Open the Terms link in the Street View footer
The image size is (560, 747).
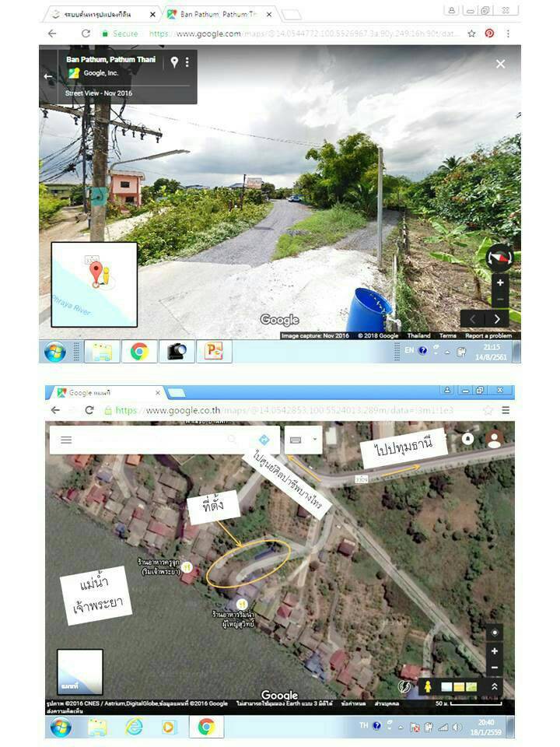point(448,336)
